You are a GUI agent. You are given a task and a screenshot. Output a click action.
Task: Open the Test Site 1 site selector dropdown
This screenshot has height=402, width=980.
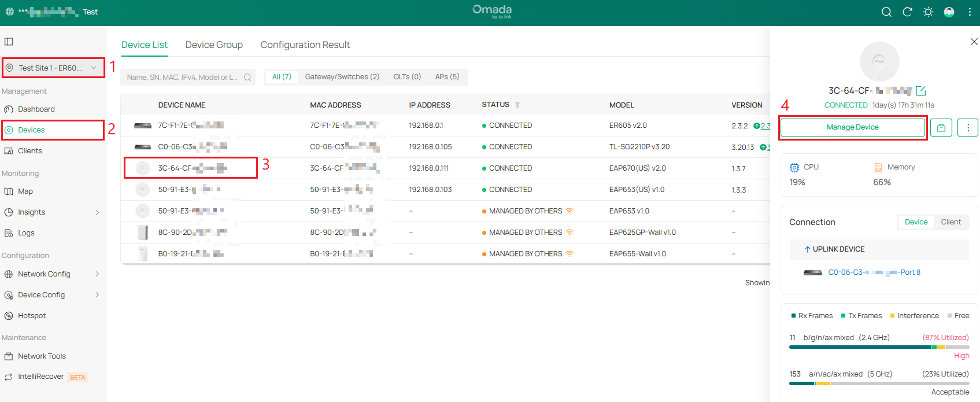pos(53,68)
